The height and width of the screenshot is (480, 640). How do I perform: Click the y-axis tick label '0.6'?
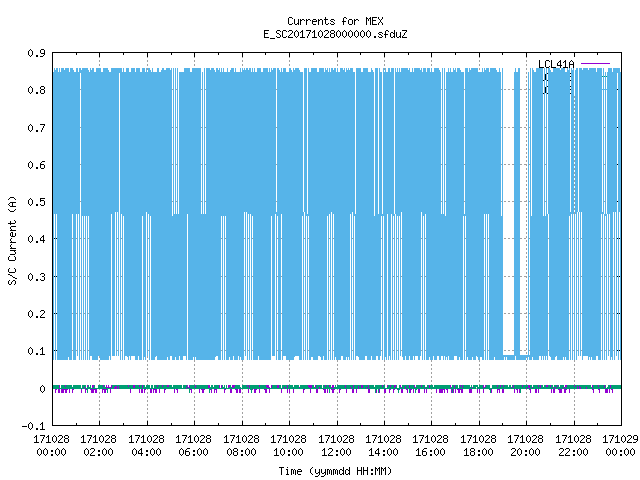(x=36, y=165)
